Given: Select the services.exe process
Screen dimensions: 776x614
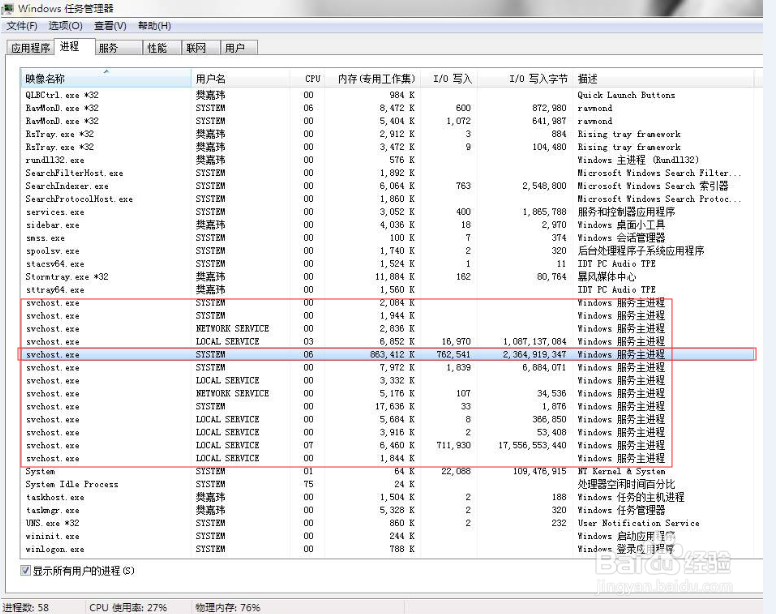Looking at the screenshot, I should point(387,212).
